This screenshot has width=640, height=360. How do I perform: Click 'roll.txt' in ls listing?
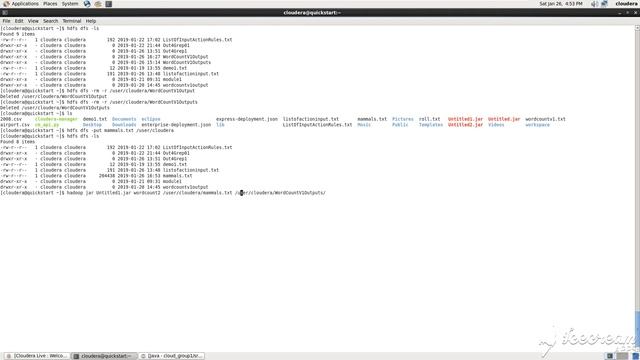point(429,119)
